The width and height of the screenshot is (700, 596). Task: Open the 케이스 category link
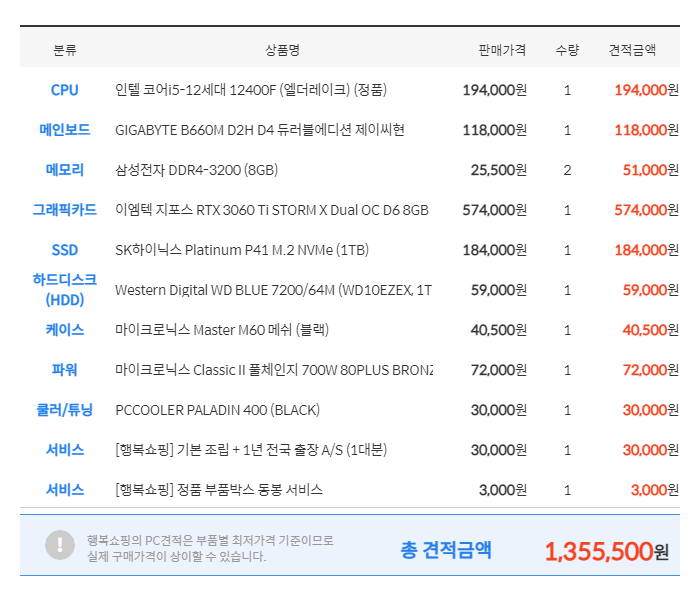click(65, 330)
